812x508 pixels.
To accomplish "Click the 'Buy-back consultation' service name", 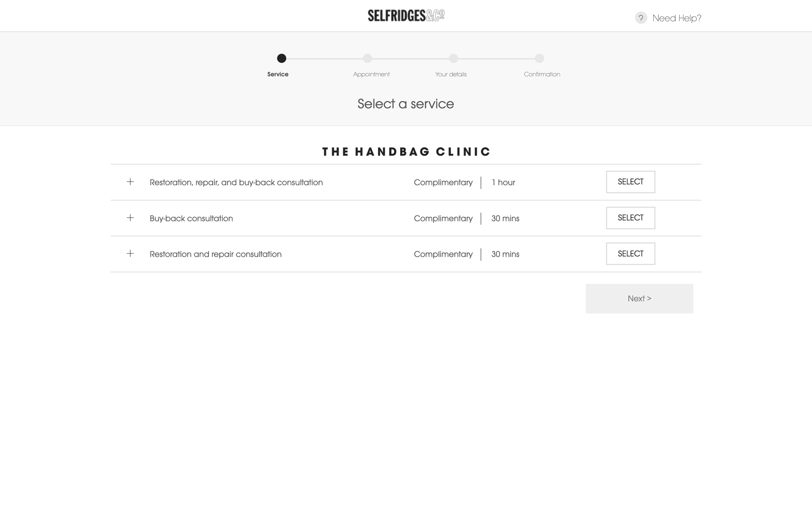I will pyautogui.click(x=191, y=218).
